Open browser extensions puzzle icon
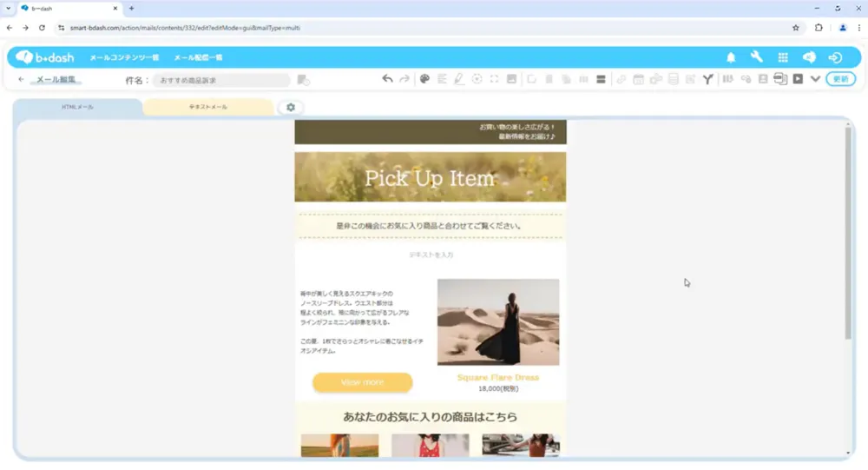Viewport: 868px width, 470px height. [x=819, y=28]
